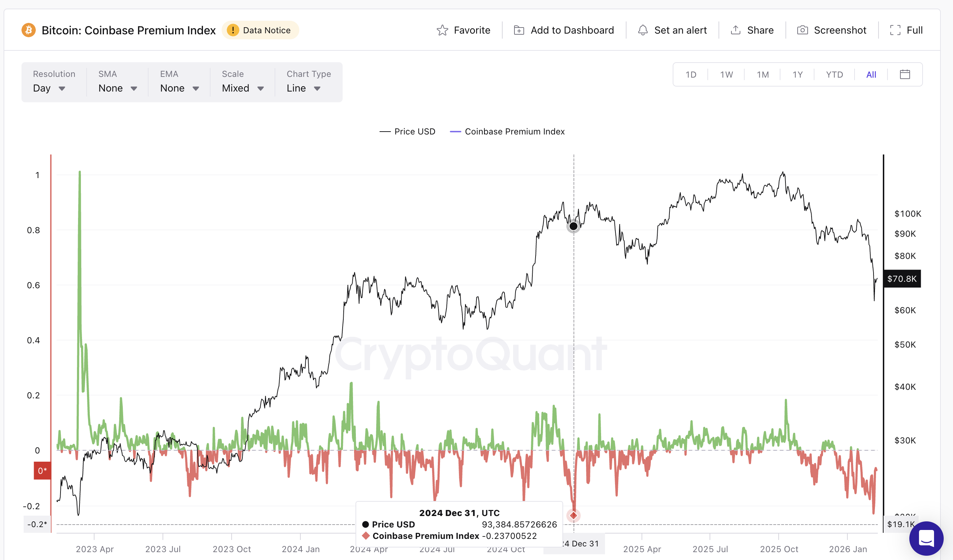
Task: Capture chart with the Screenshot camera icon
Action: 803,30
